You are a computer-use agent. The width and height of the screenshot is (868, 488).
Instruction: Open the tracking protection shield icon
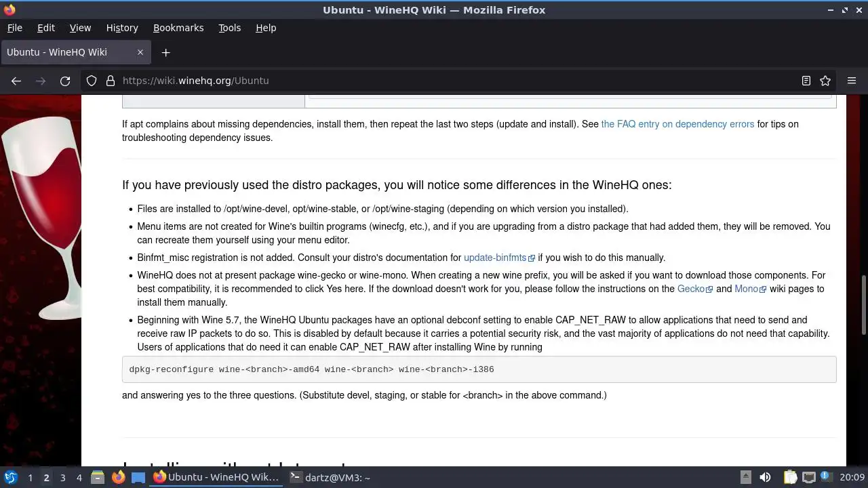click(x=92, y=81)
